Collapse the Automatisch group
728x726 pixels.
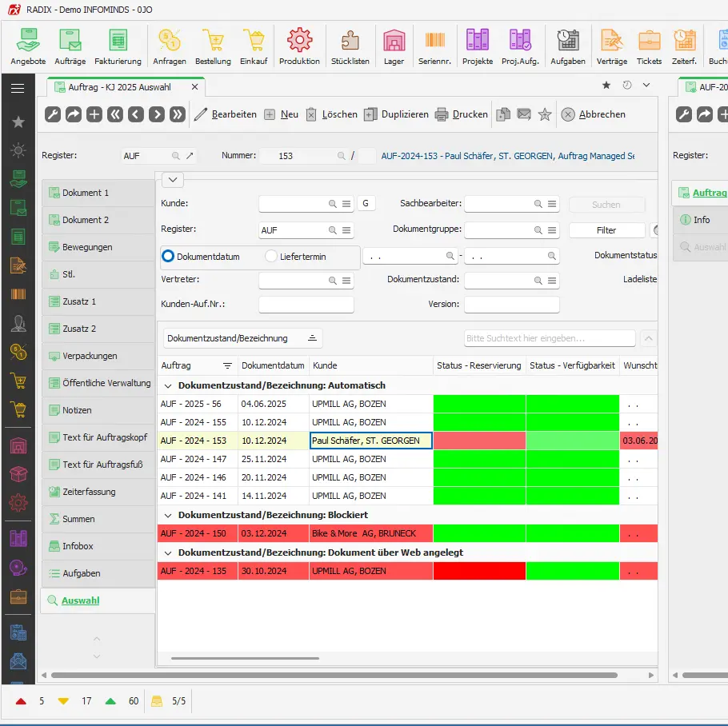(x=168, y=386)
